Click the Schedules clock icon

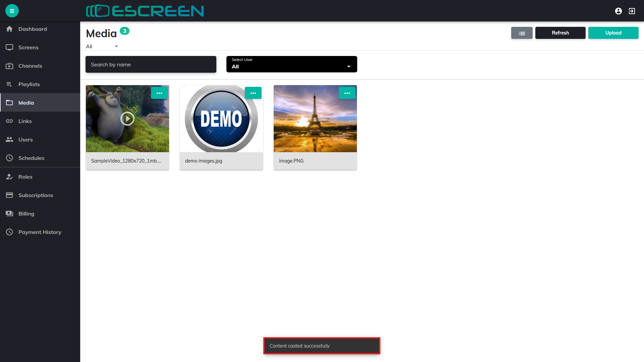point(9,158)
